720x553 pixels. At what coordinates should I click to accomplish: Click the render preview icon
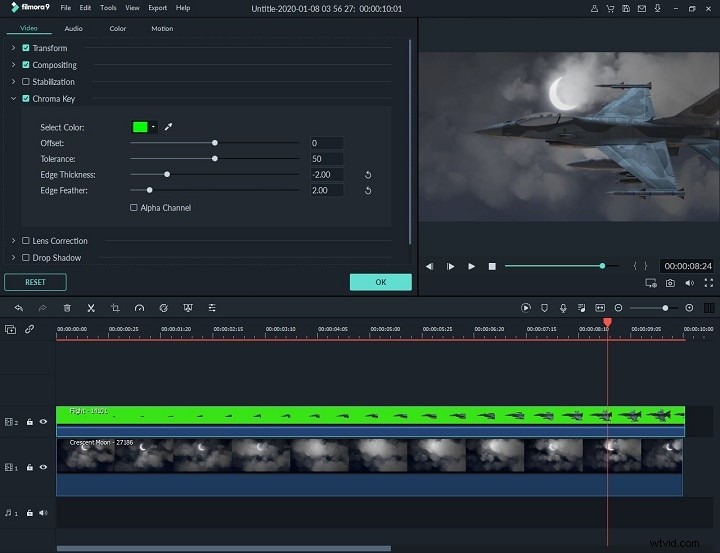(526, 308)
